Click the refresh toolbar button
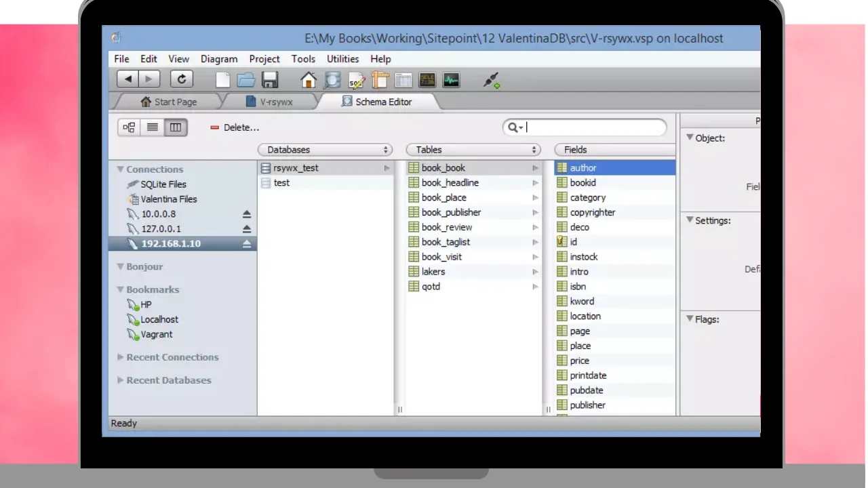The height and width of the screenshot is (488, 868). click(181, 79)
